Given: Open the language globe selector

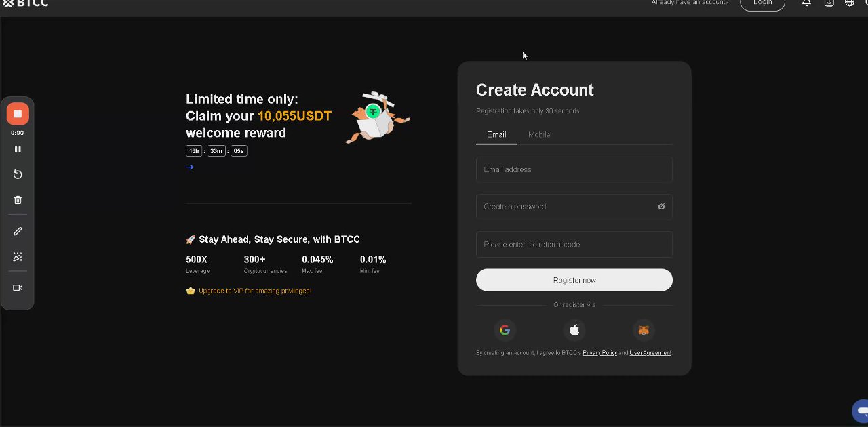Looking at the screenshot, I should 849,3.
